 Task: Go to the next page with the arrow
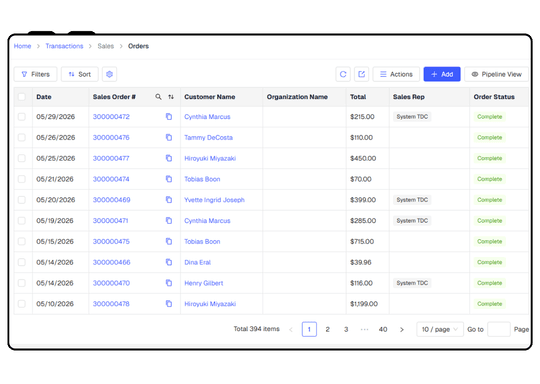pyautogui.click(x=402, y=329)
